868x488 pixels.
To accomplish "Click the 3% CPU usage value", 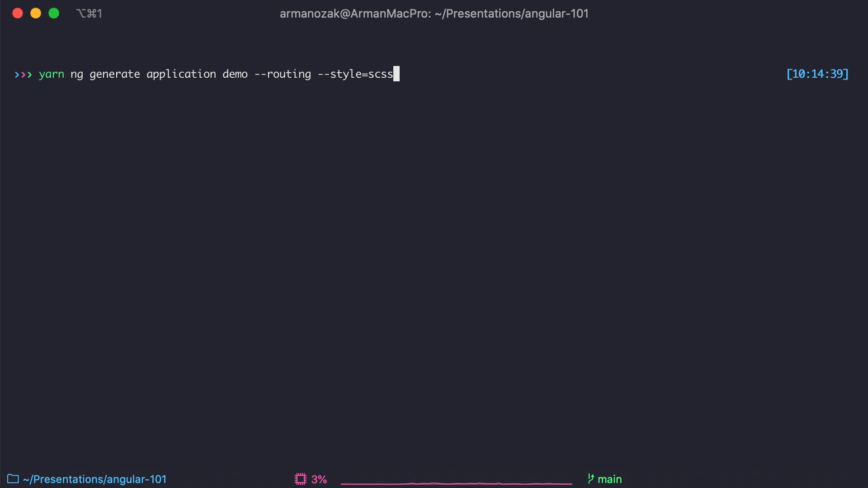I will [319, 479].
